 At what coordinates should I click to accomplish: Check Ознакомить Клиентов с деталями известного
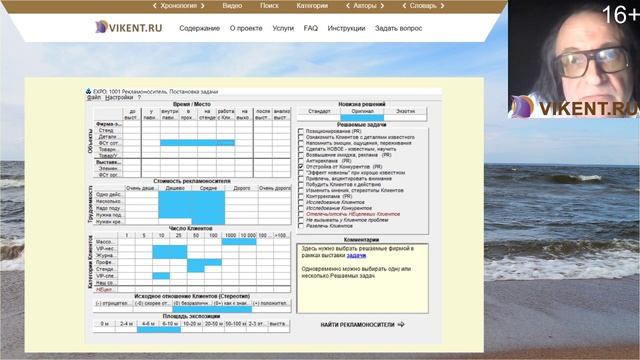[x=301, y=137]
